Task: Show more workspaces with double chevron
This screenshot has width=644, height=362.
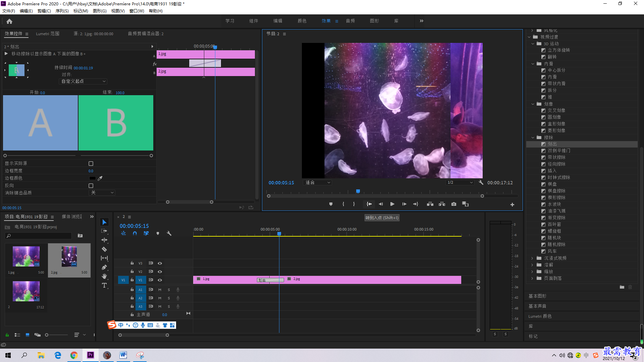Action: (421, 21)
